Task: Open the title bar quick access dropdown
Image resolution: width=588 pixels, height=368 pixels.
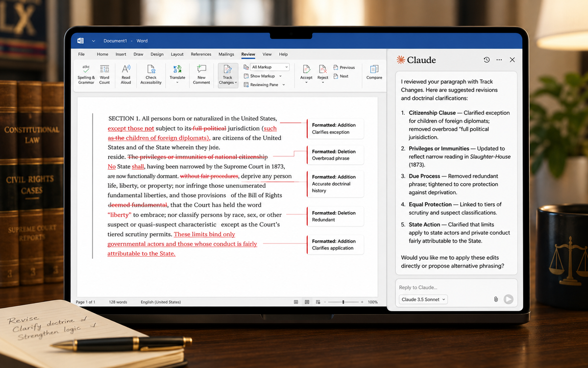Action: (x=93, y=41)
